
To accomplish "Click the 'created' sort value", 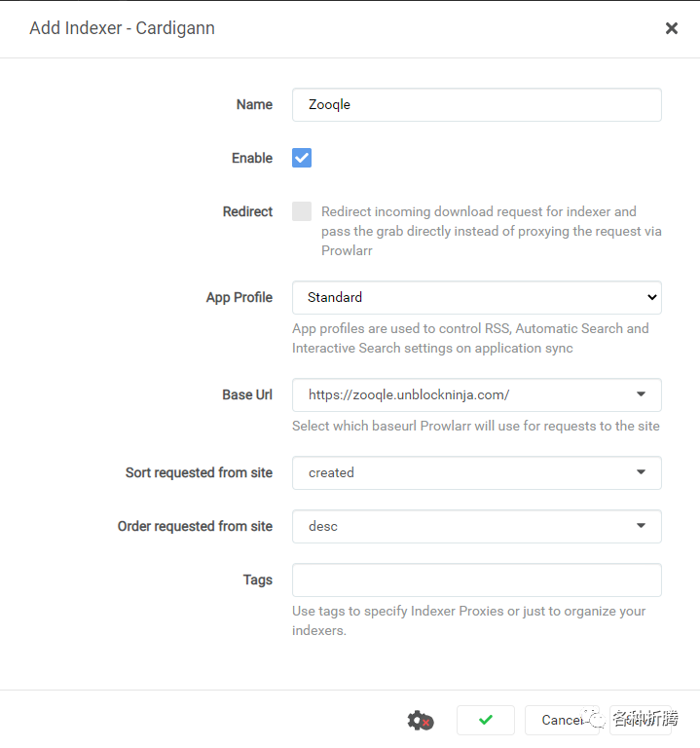I will coord(331,472).
